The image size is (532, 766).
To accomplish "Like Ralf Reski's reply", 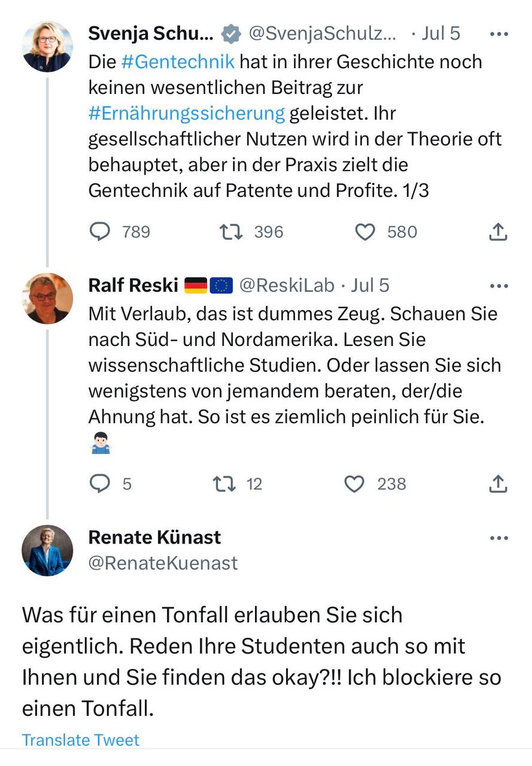I will pos(355,484).
